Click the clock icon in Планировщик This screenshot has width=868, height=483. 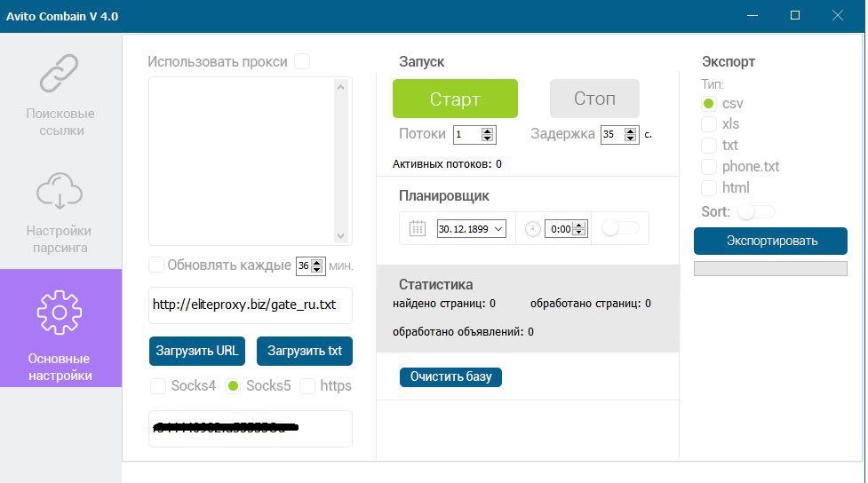coord(532,228)
